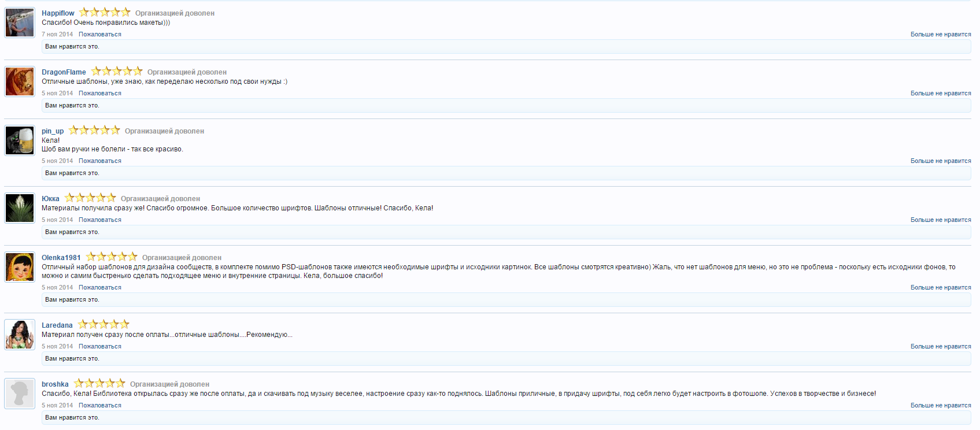Click Olenka1981's avatar image
The image size is (980, 430).
[20, 267]
